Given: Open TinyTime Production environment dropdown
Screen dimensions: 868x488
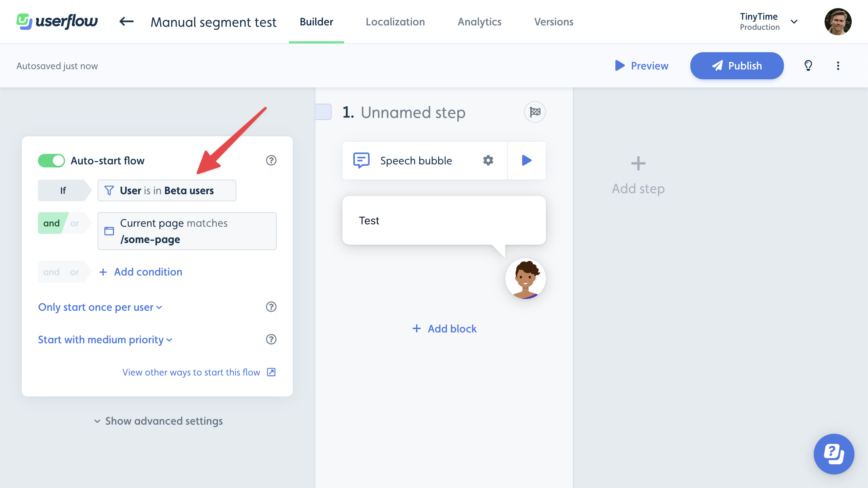Looking at the screenshot, I should pyautogui.click(x=768, y=22).
